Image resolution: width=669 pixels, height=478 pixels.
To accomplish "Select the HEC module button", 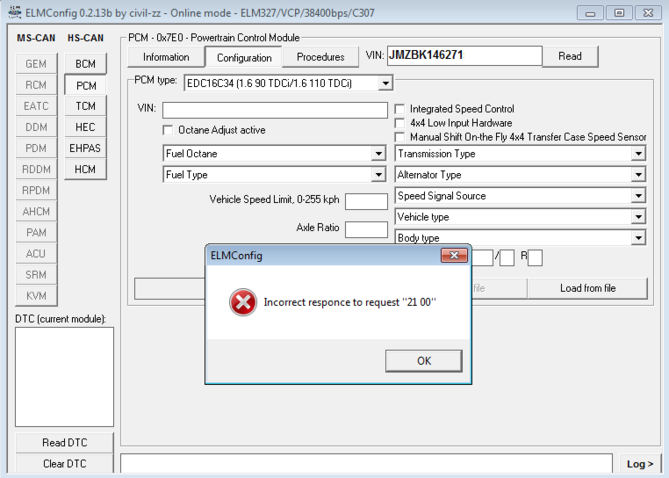I will click(85, 127).
